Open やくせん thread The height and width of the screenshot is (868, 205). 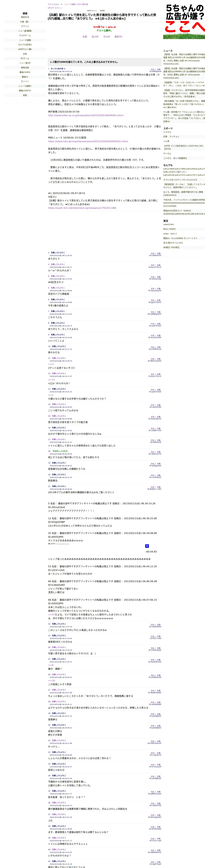pos(167,153)
